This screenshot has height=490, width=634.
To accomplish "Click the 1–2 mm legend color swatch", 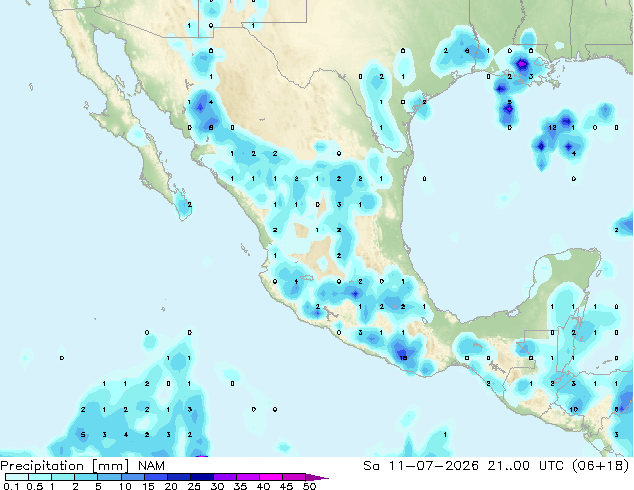I will [x=63, y=477].
